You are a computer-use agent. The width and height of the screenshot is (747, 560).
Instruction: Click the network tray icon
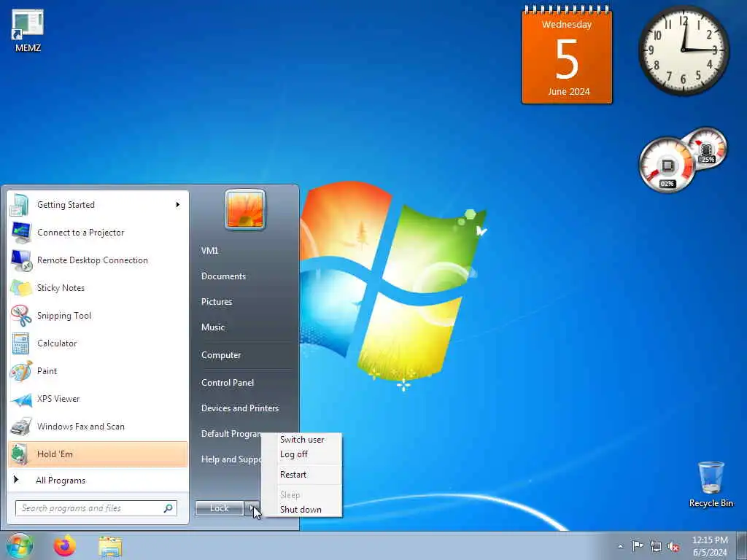(x=656, y=546)
